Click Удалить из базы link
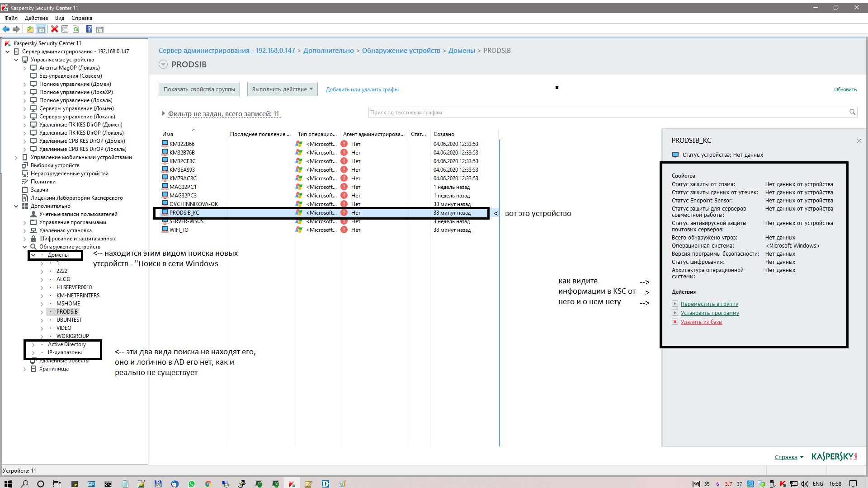The image size is (868, 488). point(701,322)
